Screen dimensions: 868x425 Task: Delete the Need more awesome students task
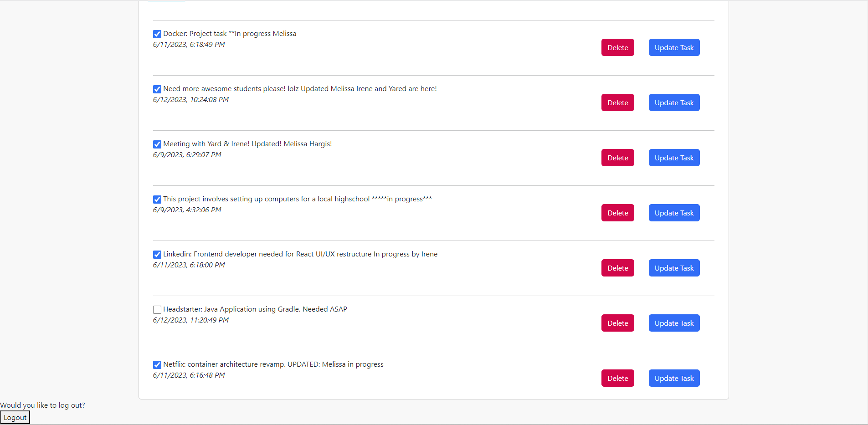pos(617,102)
